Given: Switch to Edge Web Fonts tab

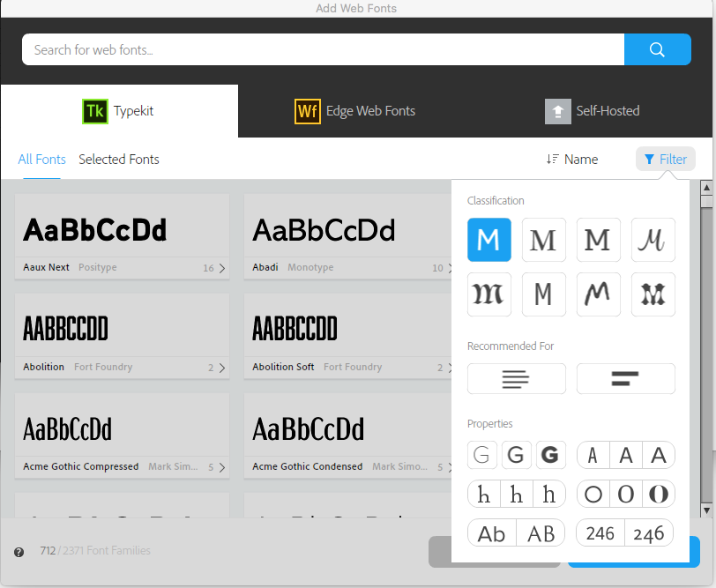Looking at the screenshot, I should [x=354, y=111].
